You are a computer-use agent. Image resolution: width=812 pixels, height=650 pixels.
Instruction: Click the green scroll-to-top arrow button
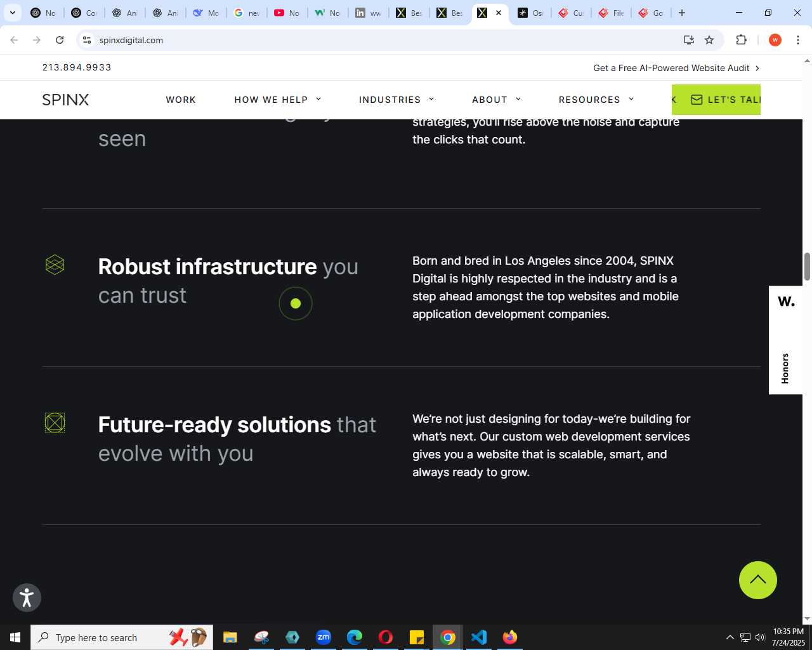(x=757, y=580)
